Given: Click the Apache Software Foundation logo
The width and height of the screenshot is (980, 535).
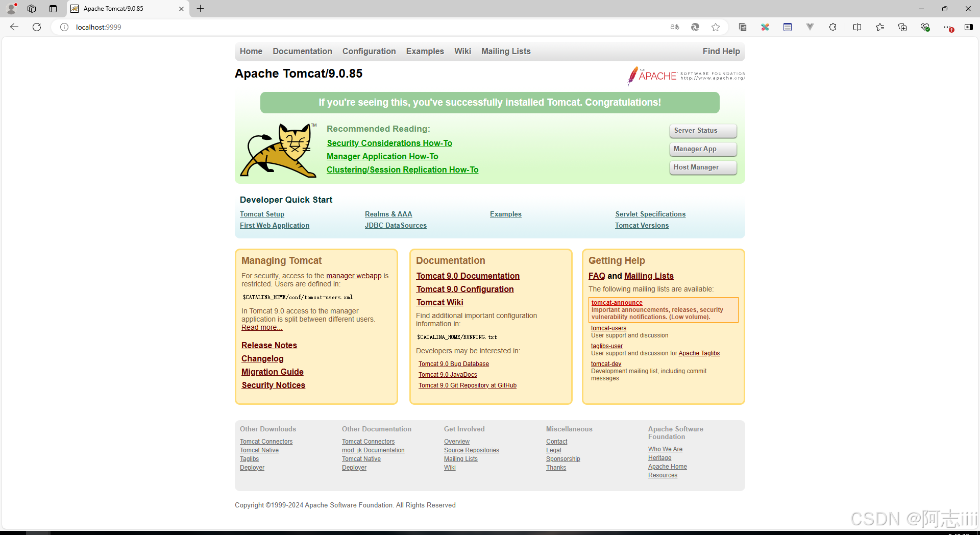Looking at the screenshot, I should pyautogui.click(x=686, y=76).
